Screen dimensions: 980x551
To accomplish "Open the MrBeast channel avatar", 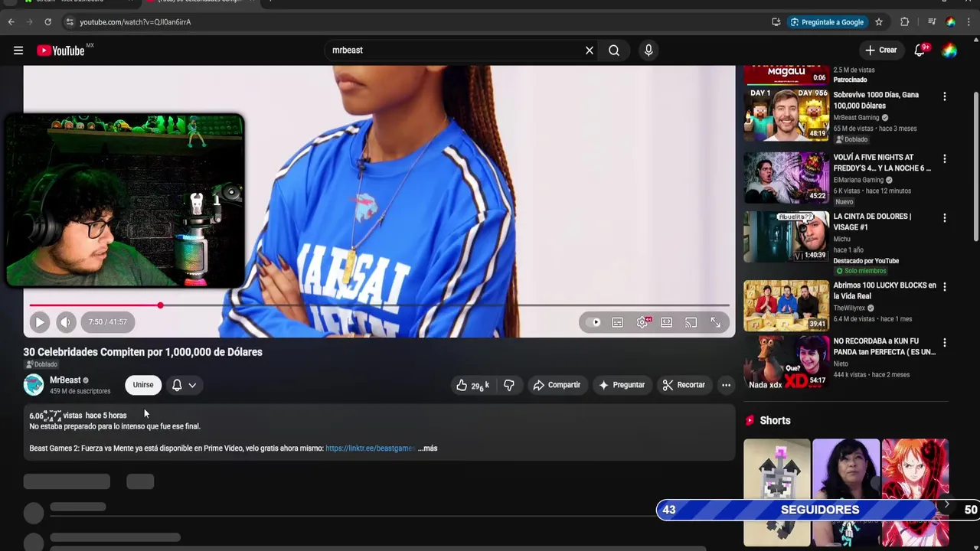I will pyautogui.click(x=34, y=385).
